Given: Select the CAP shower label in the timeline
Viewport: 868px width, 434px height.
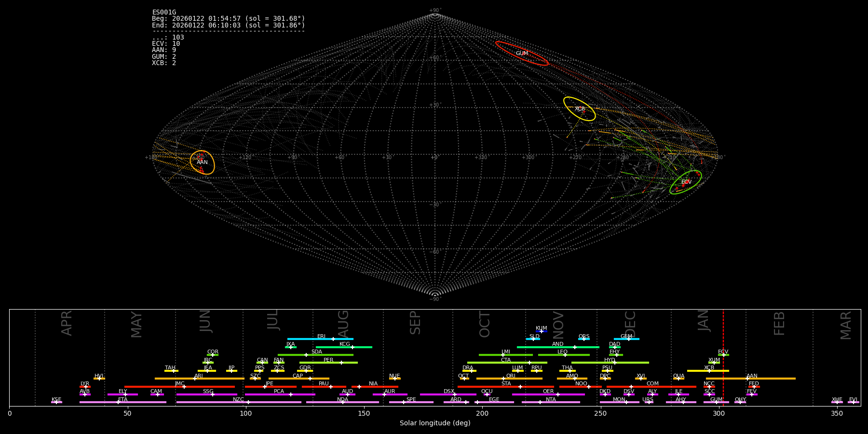Looking at the screenshot, I should click(298, 376).
